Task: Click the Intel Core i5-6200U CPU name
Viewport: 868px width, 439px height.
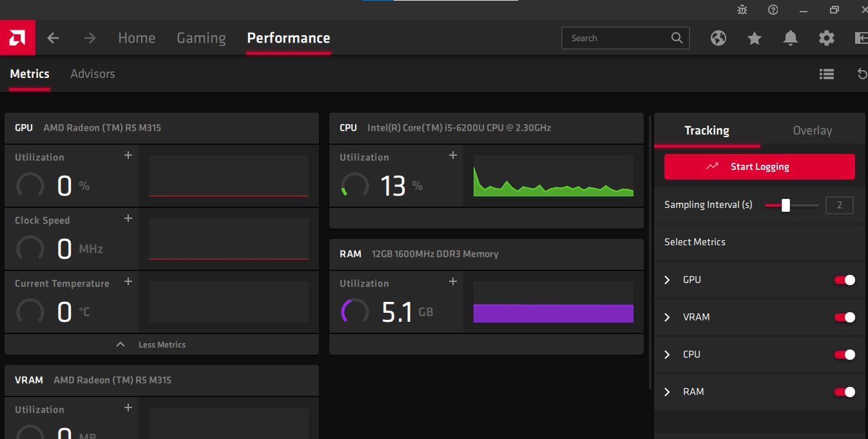Action: coord(459,128)
